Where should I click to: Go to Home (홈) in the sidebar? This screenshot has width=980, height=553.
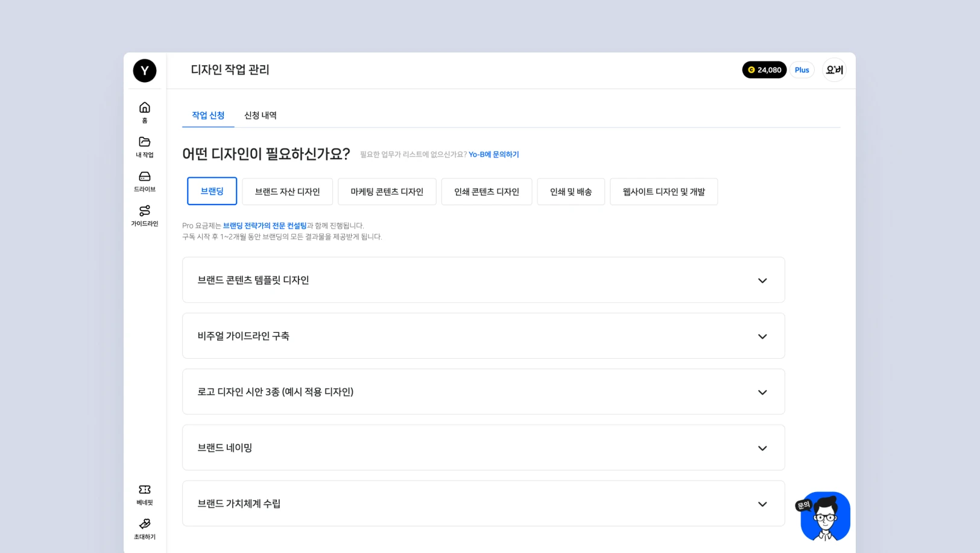coord(145,112)
